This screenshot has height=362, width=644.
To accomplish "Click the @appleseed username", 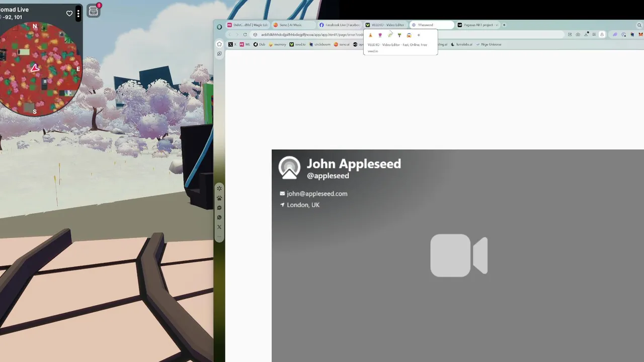I will click(x=328, y=176).
